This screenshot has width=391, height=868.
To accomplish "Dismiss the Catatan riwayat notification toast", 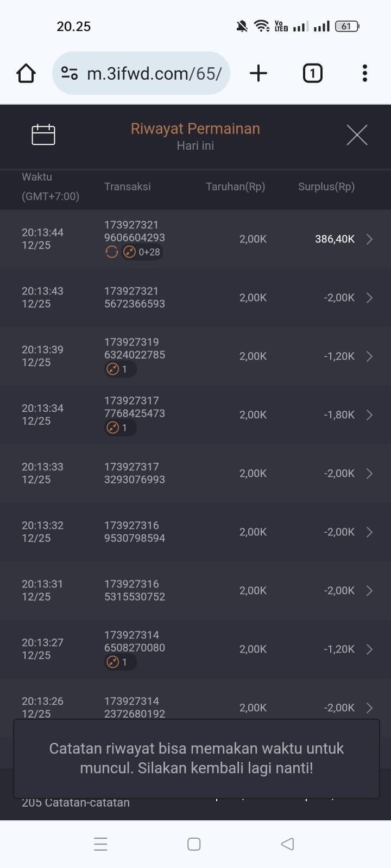I will tap(195, 758).
